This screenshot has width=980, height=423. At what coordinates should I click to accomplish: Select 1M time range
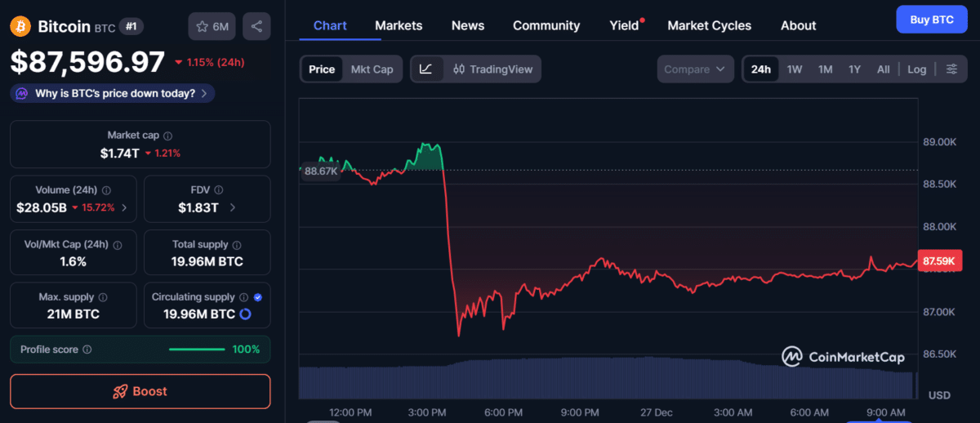826,69
